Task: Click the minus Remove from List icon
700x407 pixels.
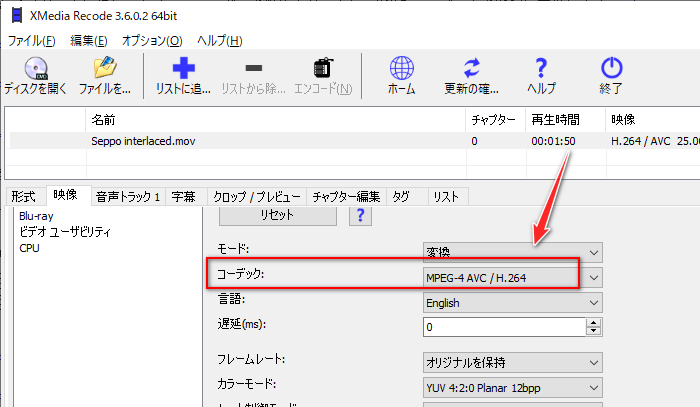Action: (x=254, y=68)
